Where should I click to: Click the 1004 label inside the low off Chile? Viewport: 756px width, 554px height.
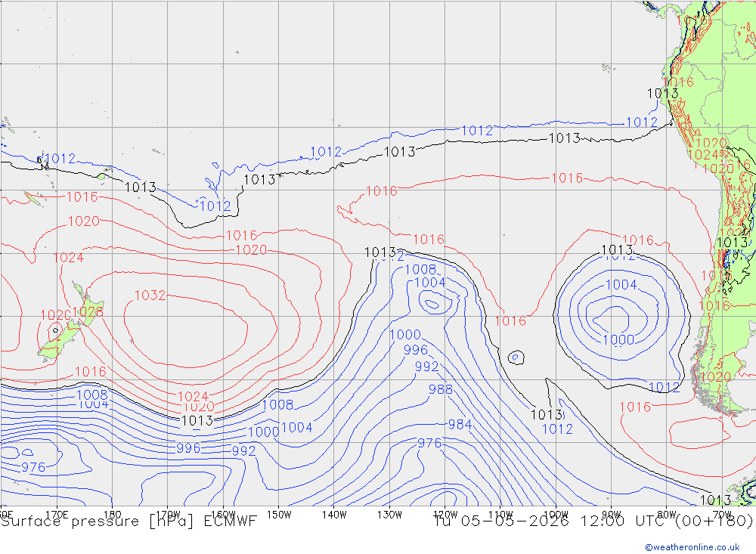tap(621, 284)
